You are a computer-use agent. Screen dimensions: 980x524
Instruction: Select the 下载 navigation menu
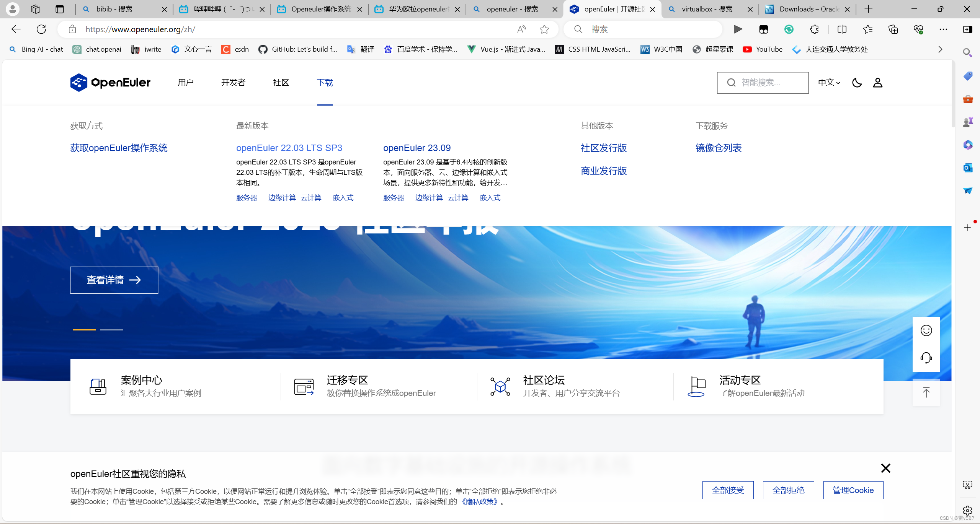(x=325, y=83)
